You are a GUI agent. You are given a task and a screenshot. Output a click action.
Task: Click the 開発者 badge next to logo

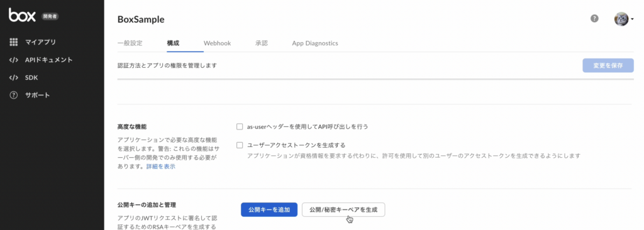tap(50, 16)
